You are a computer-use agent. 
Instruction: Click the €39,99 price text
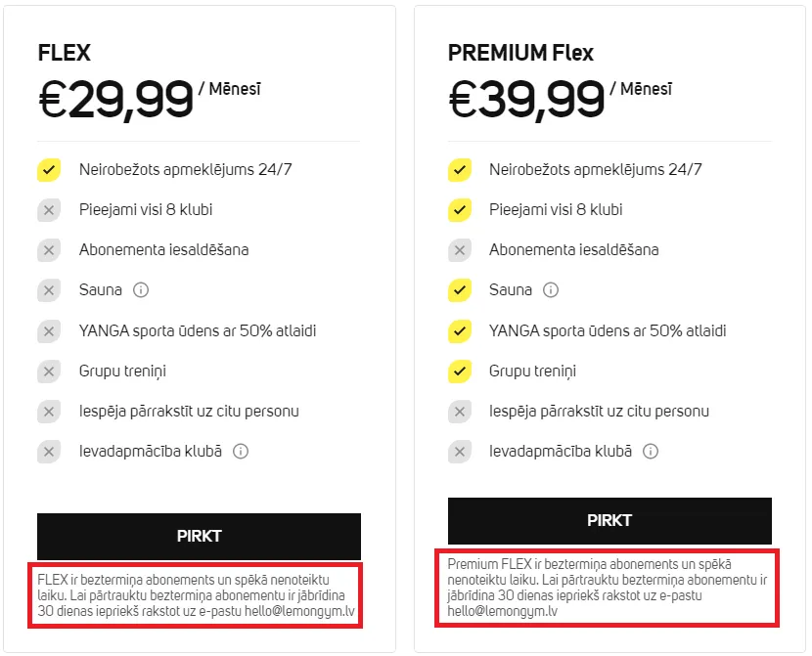526,100
